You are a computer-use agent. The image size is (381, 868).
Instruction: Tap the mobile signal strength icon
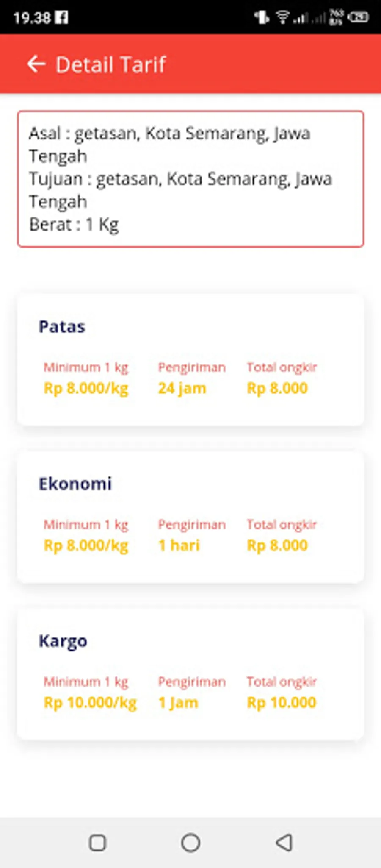pos(301,18)
